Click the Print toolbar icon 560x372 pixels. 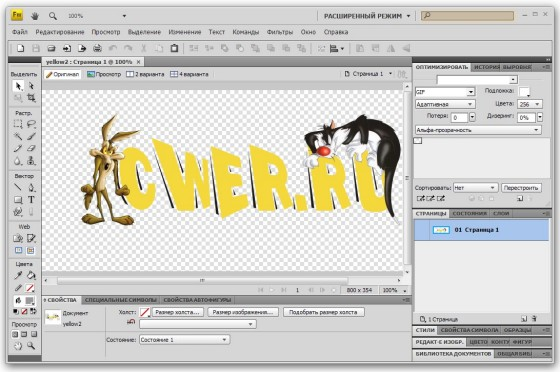98,48
